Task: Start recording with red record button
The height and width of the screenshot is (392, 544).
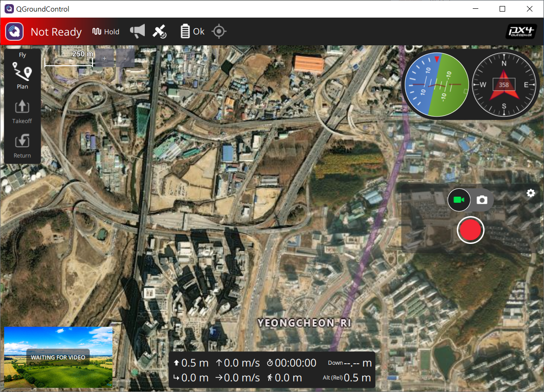Action: [470, 230]
